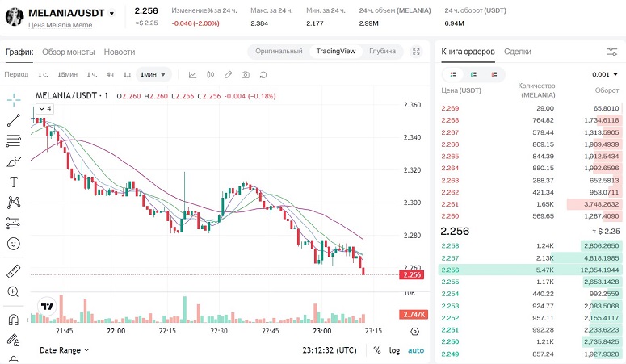
Task: Switch order book to buy-orders-only view
Action: pos(473,74)
